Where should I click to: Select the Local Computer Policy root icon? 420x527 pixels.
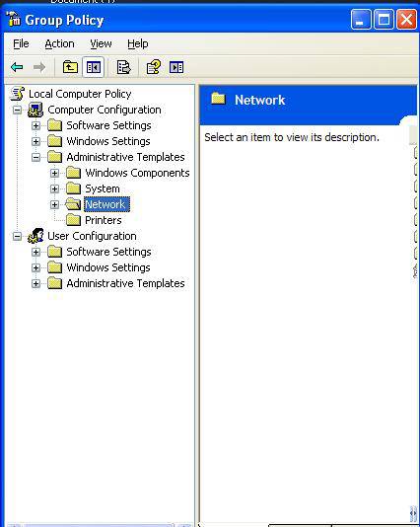pyautogui.click(x=17, y=94)
